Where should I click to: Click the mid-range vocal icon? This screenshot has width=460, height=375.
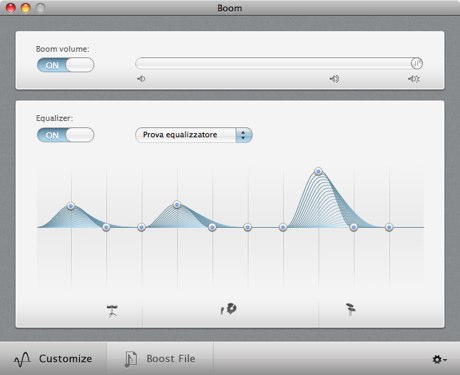click(229, 309)
